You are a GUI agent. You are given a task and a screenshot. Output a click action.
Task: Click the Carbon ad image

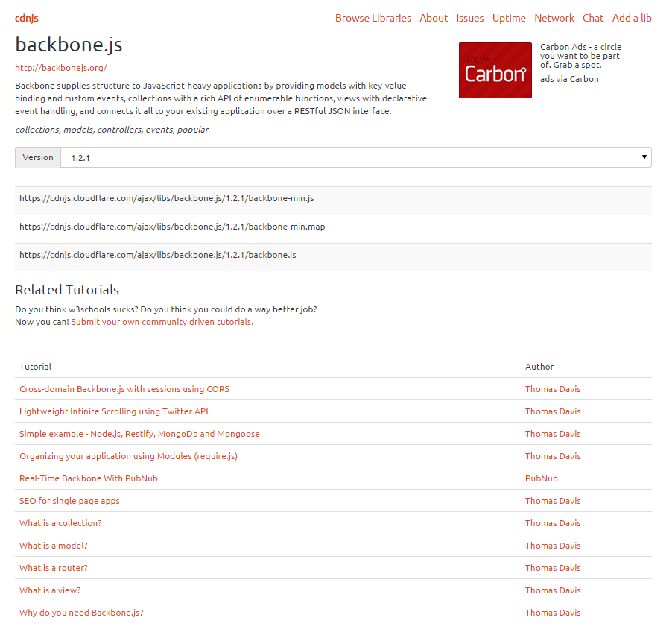495,70
